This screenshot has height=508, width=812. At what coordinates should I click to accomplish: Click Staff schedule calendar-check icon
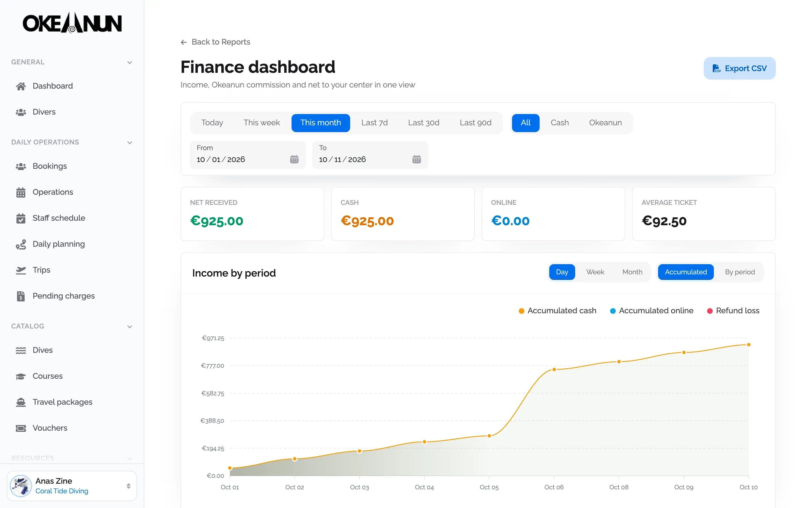tap(21, 218)
